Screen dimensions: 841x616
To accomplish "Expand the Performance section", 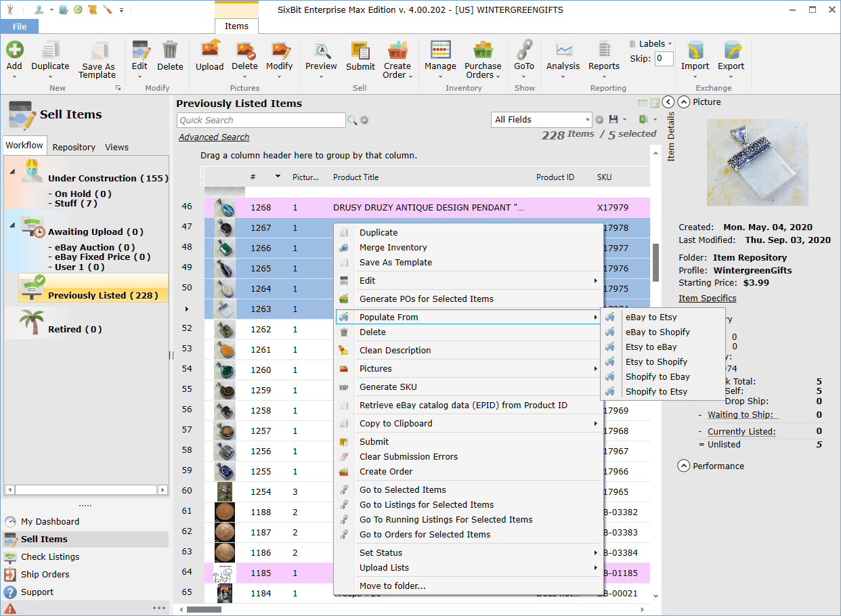I will 684,466.
